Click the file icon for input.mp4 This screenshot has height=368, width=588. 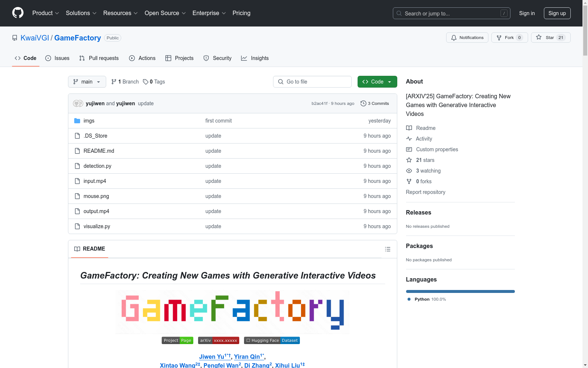(77, 181)
